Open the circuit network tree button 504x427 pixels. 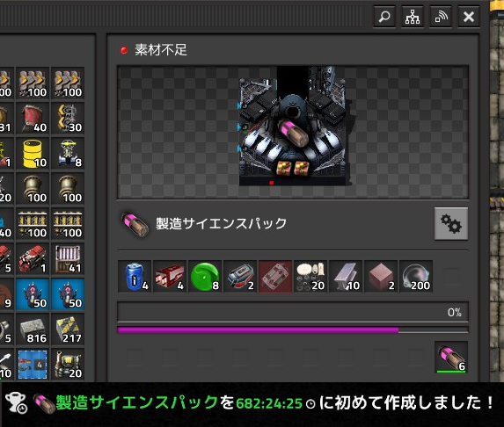[x=412, y=17]
